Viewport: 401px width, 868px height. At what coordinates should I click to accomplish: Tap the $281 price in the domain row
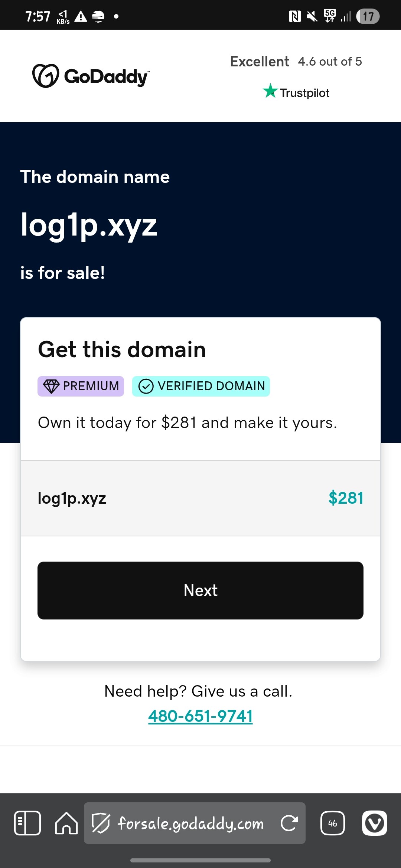pos(346,498)
